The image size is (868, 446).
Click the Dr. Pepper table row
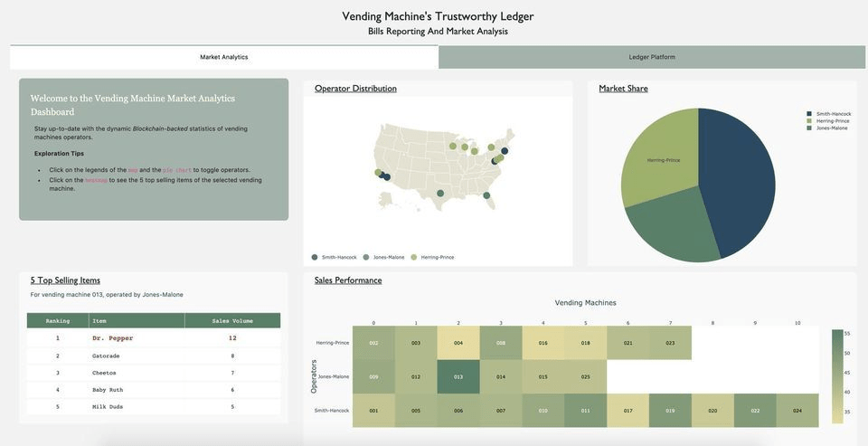[154, 338]
